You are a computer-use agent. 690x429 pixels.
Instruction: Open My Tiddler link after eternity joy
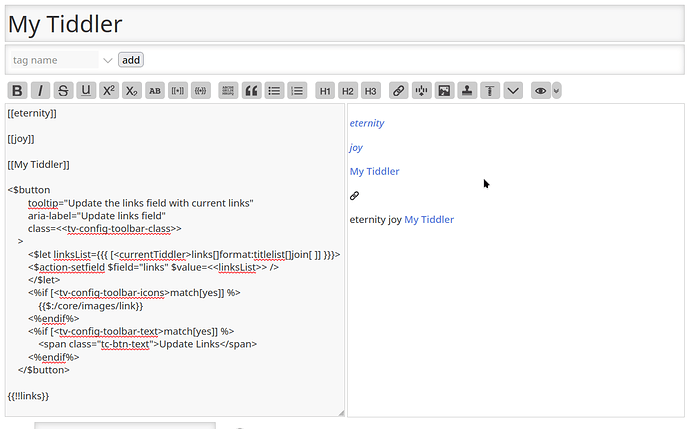tap(429, 220)
